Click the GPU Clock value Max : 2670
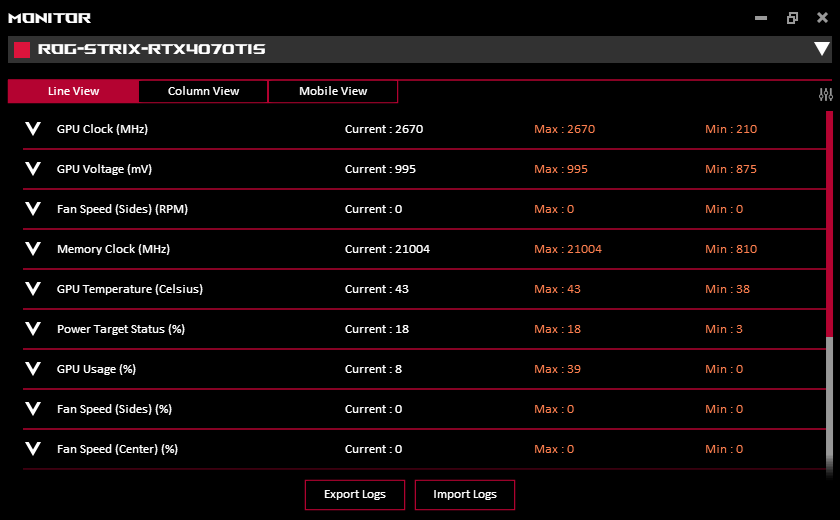The image size is (840, 520). coord(565,129)
